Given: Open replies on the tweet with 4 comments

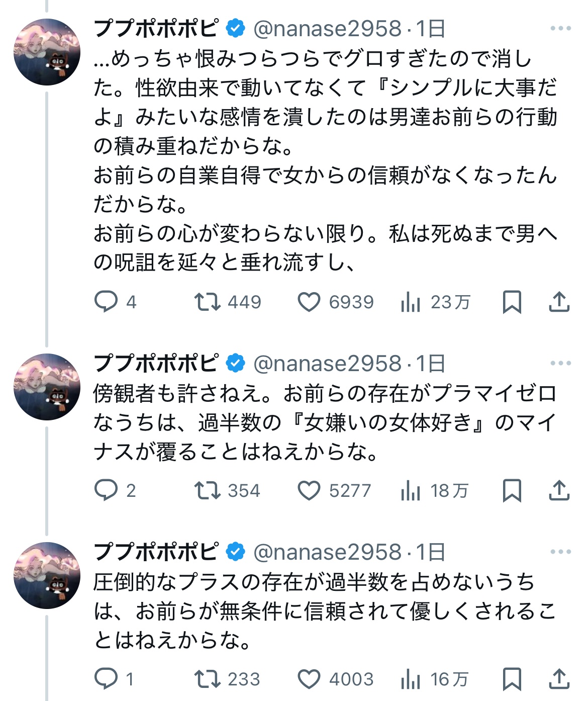Looking at the screenshot, I should (x=106, y=302).
